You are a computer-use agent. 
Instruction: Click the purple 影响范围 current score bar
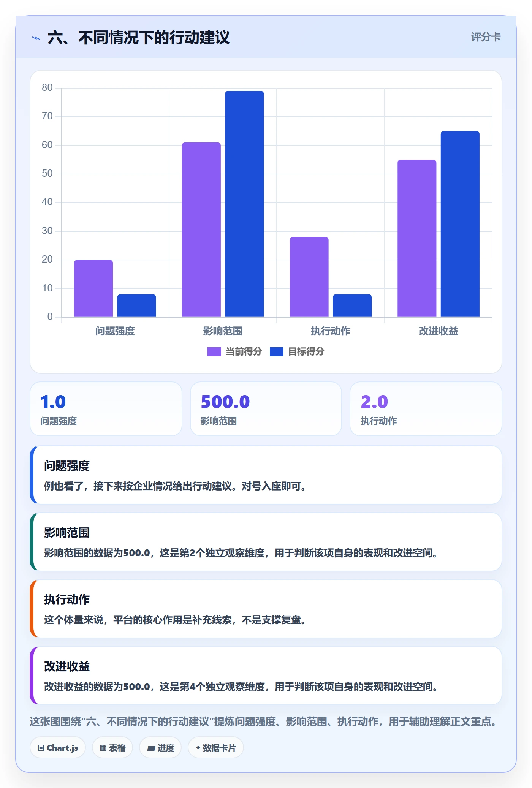click(201, 229)
